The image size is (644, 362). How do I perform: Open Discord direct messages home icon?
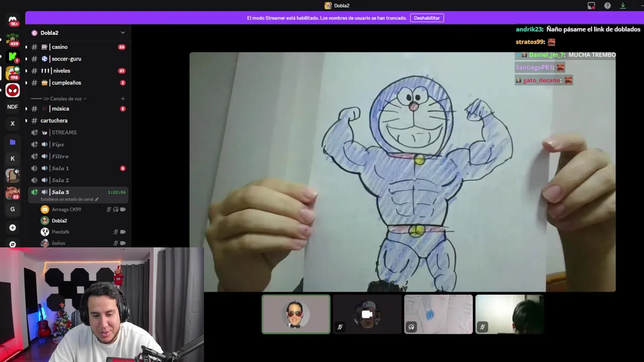coord(13,20)
